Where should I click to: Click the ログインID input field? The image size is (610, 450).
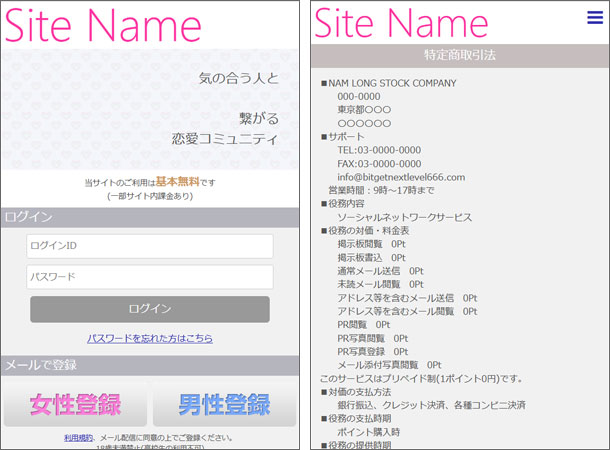tap(150, 246)
